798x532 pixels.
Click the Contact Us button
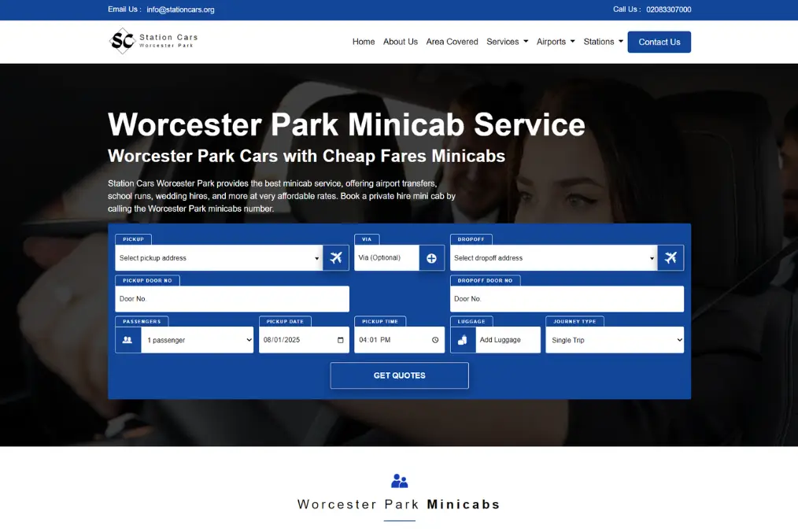[659, 42]
